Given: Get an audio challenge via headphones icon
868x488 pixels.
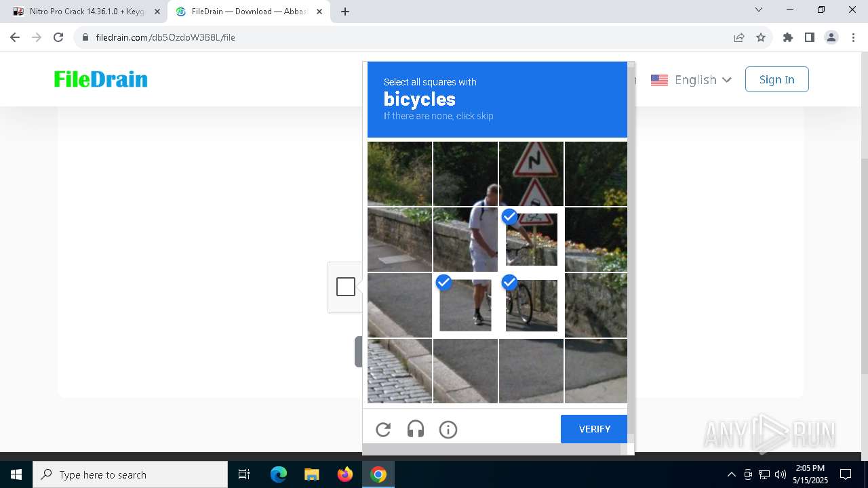Looking at the screenshot, I should 416,429.
